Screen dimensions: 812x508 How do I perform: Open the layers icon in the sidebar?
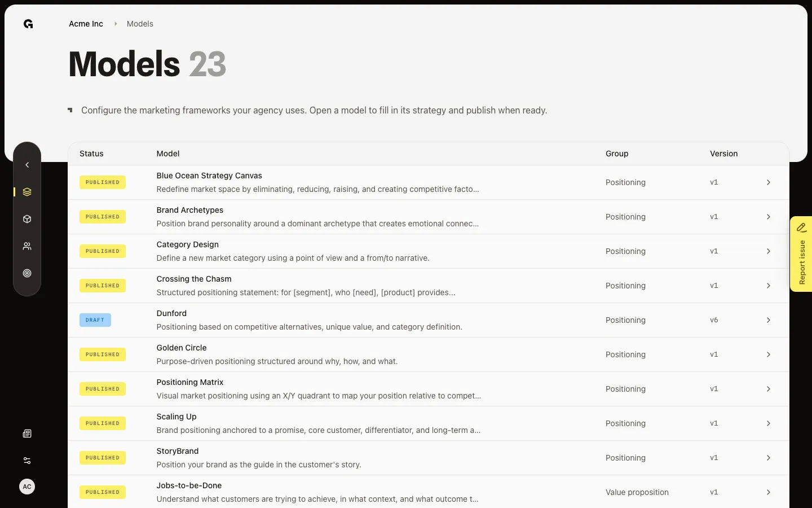click(x=27, y=192)
